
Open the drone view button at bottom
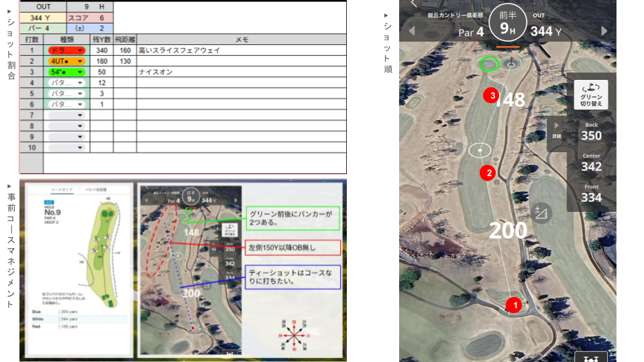pos(590,357)
